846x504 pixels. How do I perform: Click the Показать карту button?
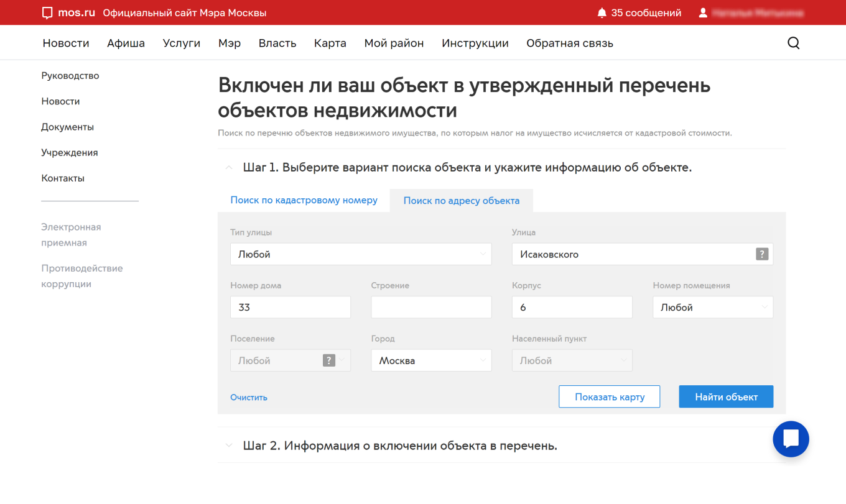click(x=610, y=396)
